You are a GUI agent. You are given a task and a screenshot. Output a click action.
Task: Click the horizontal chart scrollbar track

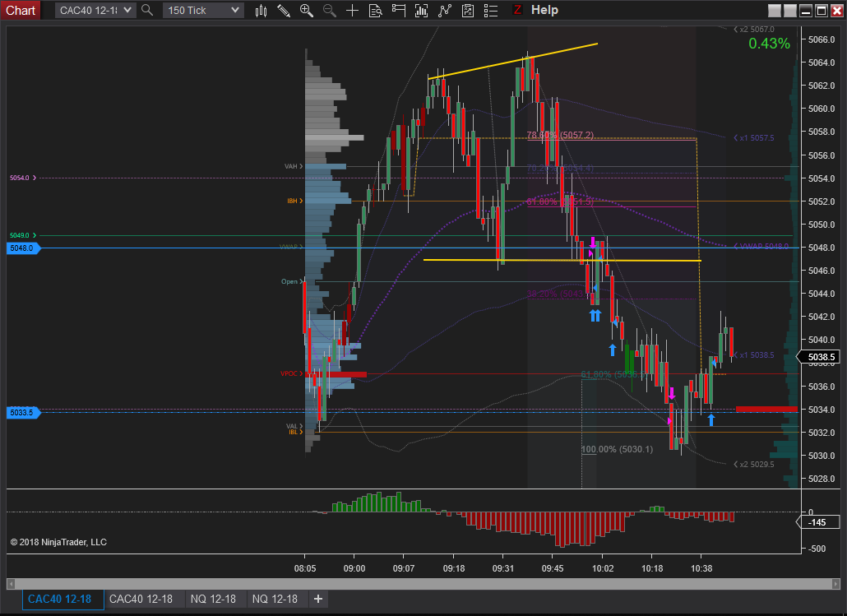423,584
